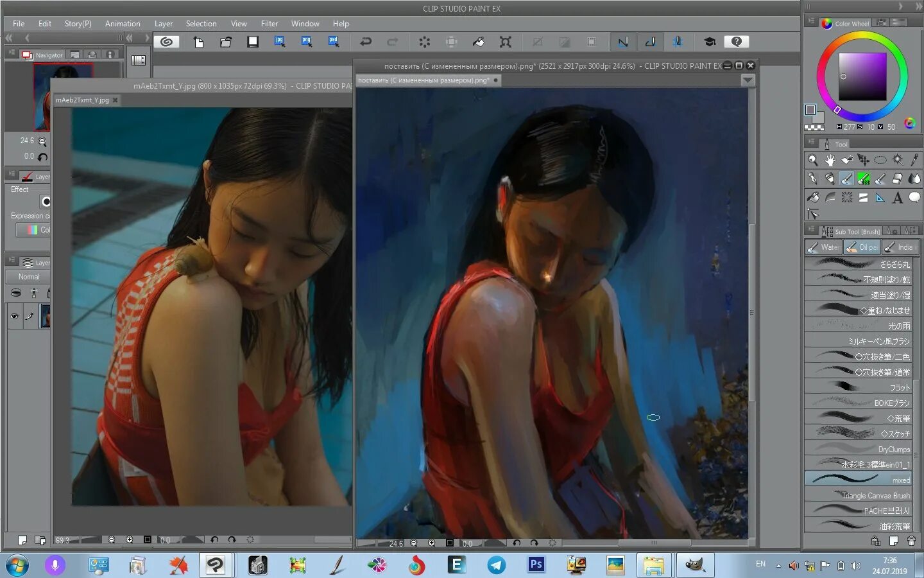Image resolution: width=924 pixels, height=578 pixels.
Task: Select the Pencil tool
Action: pos(830,179)
